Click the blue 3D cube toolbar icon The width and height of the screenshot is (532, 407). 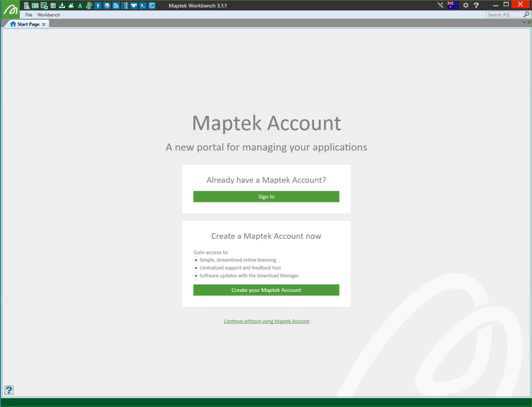coord(107,6)
